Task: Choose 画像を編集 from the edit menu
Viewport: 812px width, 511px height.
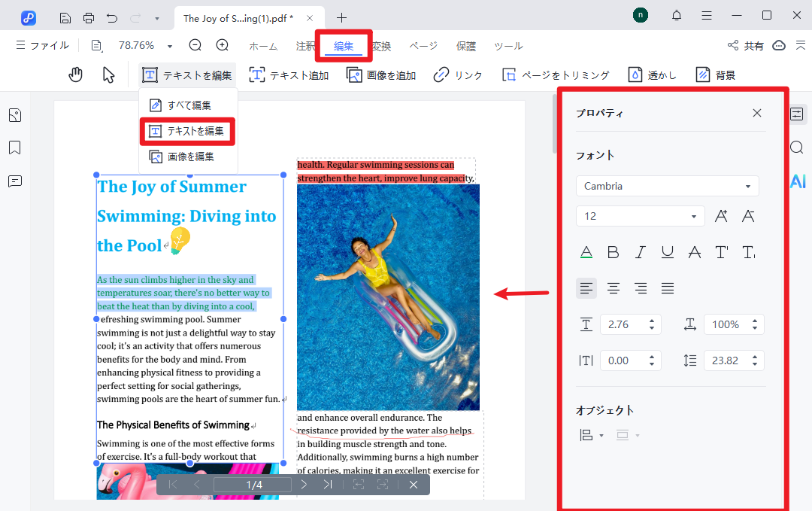Action: (187, 156)
